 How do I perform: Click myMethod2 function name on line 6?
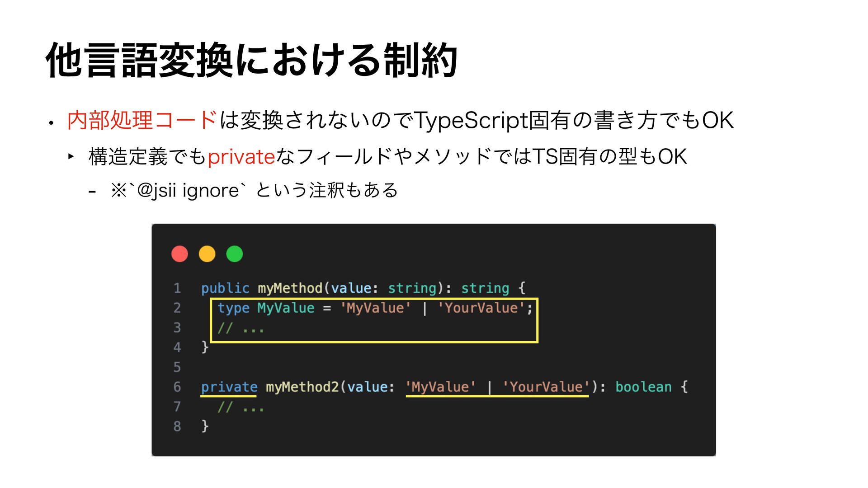pos(302,387)
